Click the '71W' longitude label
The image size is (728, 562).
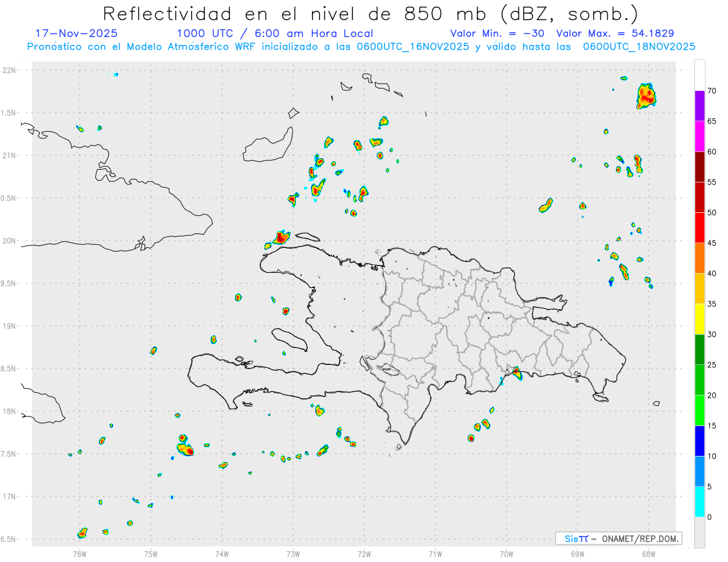point(435,554)
